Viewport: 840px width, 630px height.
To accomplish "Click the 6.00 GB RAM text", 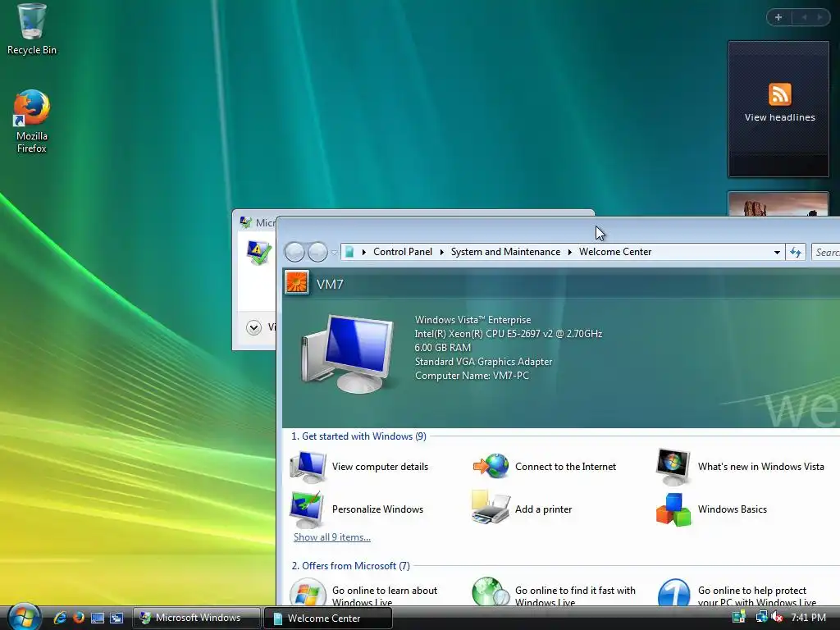I will coord(442,348).
